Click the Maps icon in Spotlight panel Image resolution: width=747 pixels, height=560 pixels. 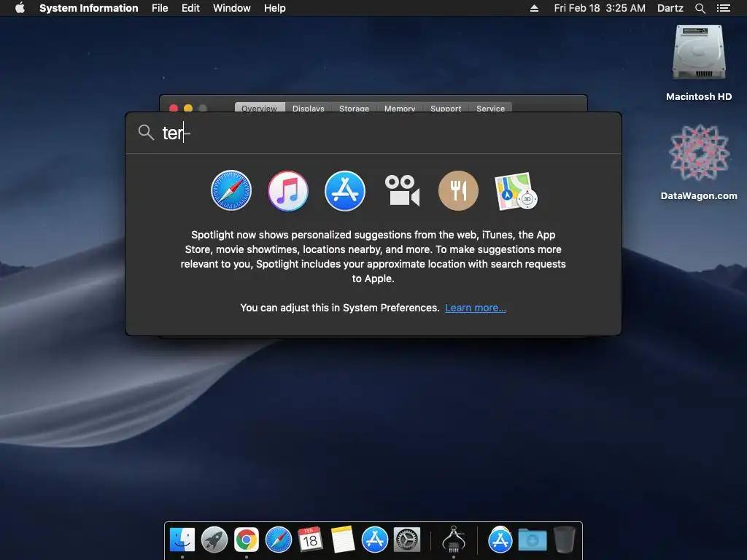[x=516, y=192]
